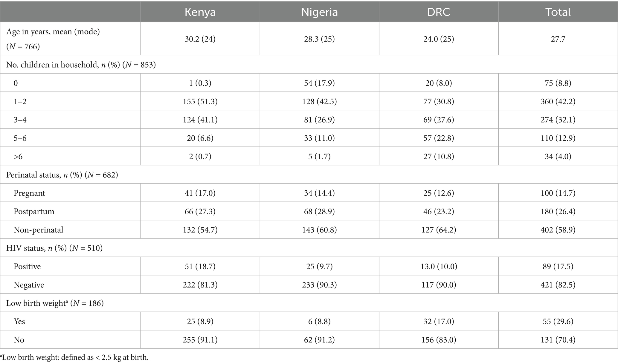
Task: Click Nigeria's '54 (17.9)' zero-children cell
Action: [319, 83]
